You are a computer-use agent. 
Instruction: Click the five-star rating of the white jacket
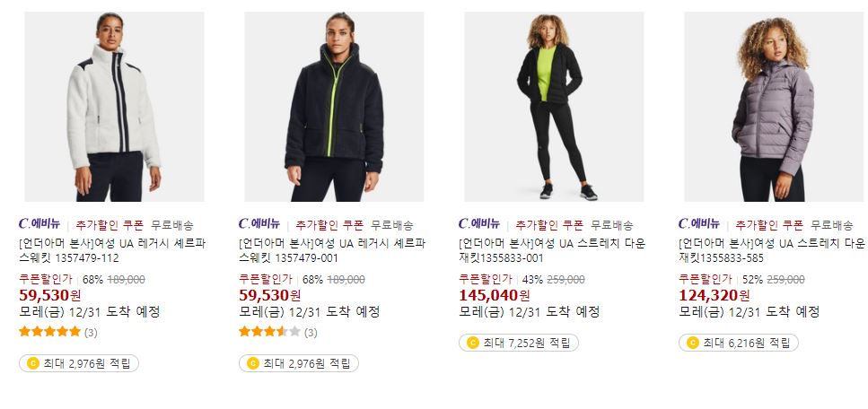pyautogui.click(x=50, y=332)
